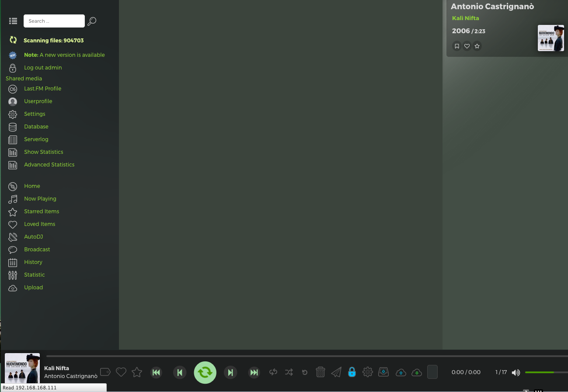Open Advanced Statistics in the sidebar

point(49,164)
